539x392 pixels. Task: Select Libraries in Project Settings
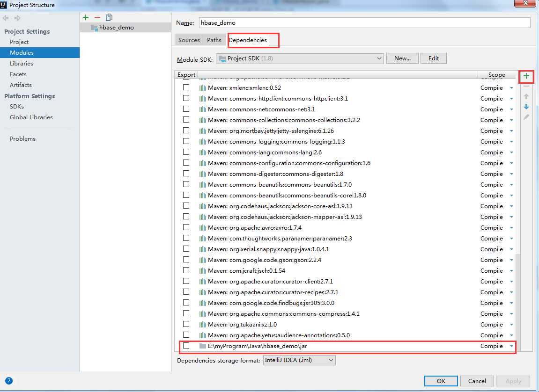coord(22,64)
